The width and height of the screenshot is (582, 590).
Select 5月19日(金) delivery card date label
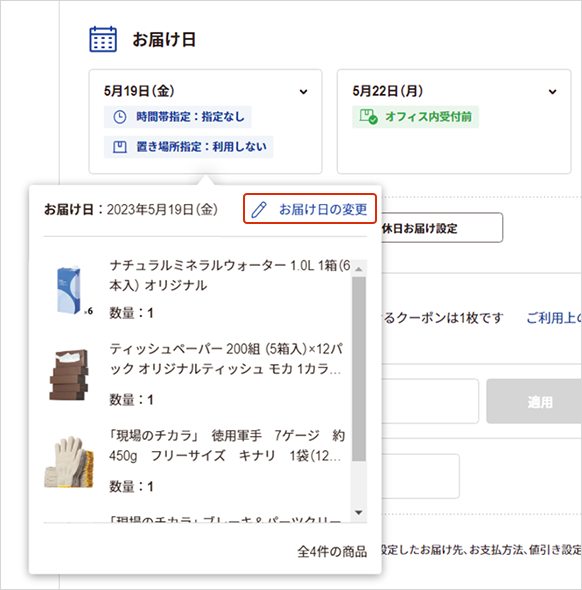coord(139,91)
